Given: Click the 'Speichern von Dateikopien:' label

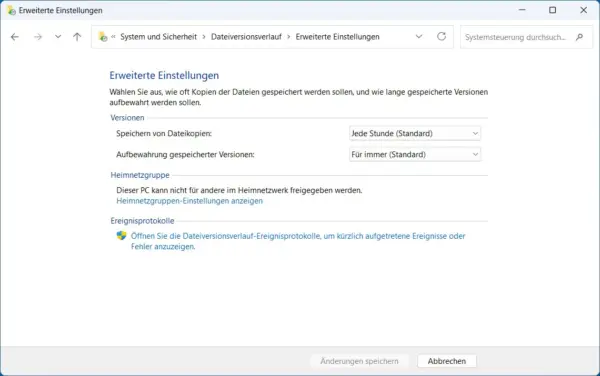Looking at the screenshot, I should tap(164, 133).
